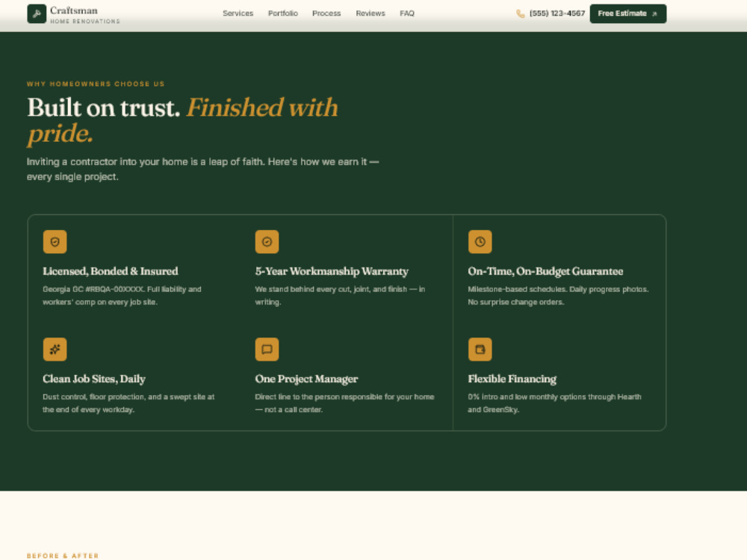Viewport: 747px width, 560px height.
Task: Select the Licensed, Bonded & Insured heading
Action: tap(111, 272)
